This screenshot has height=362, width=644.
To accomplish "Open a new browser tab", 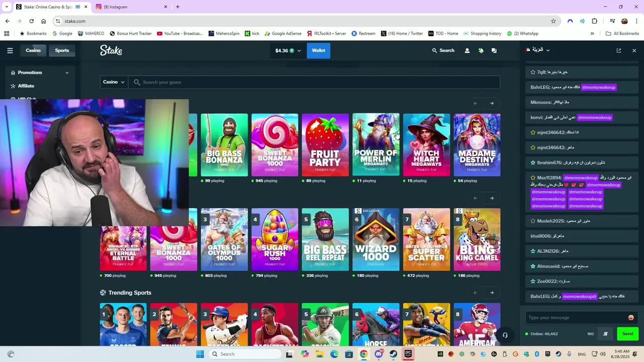I will [178, 7].
